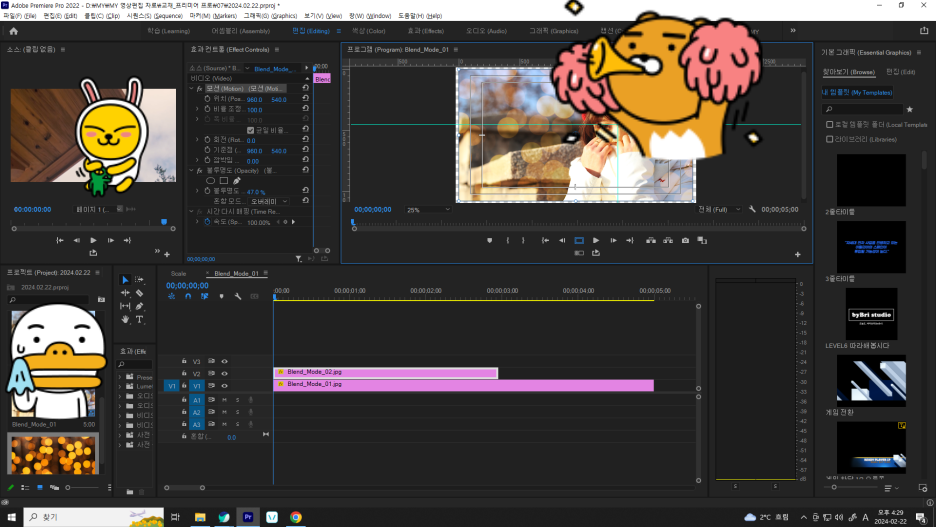This screenshot has width=936, height=527.
Task: Open blend mode dropdown showing 오버레이
Action: click(x=269, y=201)
